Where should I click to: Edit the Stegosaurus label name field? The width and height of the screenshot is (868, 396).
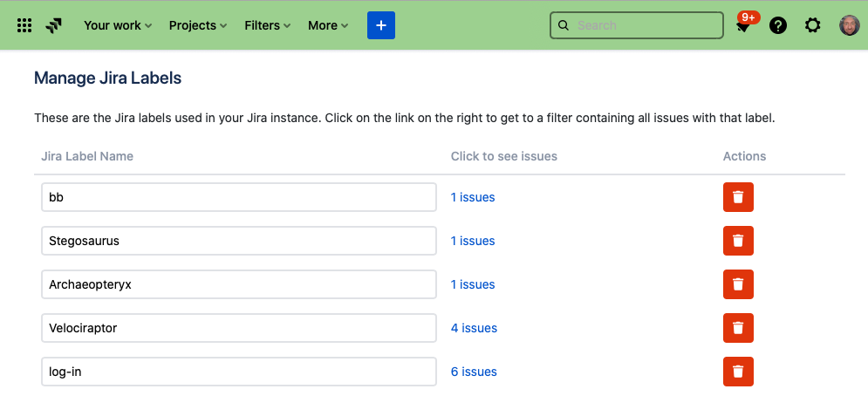(x=238, y=241)
